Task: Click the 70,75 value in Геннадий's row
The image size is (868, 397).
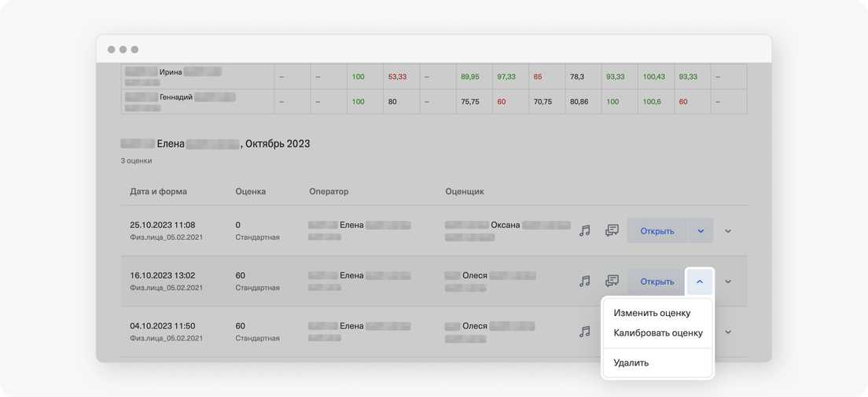Action: coord(542,102)
